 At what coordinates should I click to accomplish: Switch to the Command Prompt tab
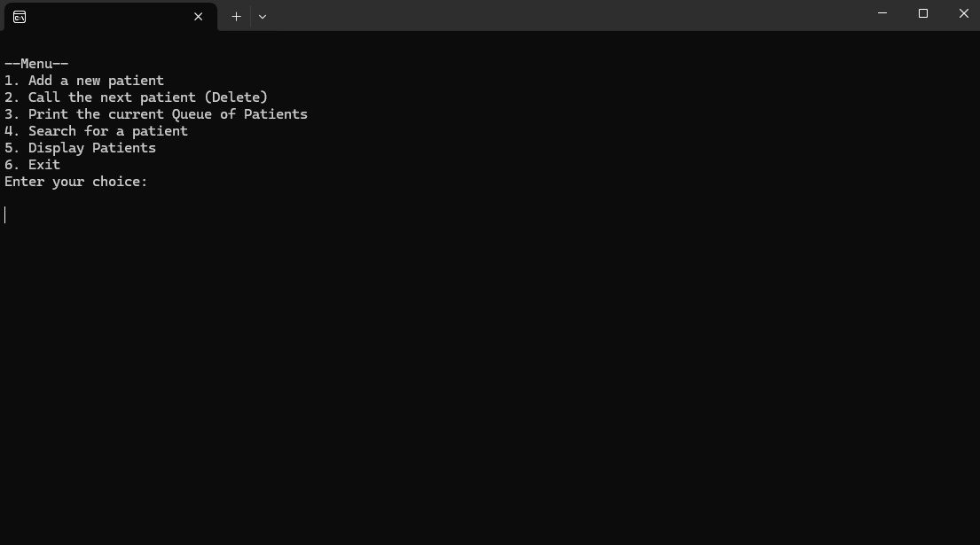106,16
